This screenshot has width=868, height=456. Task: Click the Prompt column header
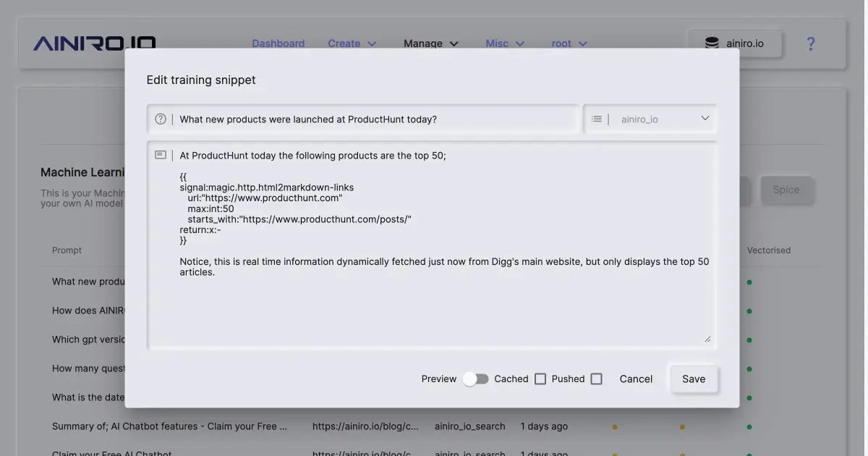pyautogui.click(x=67, y=250)
